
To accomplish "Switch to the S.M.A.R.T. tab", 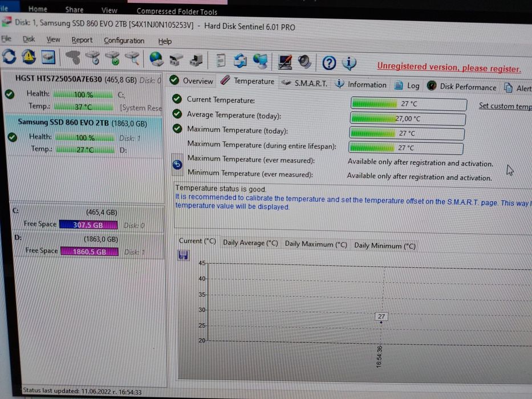I will [304, 83].
